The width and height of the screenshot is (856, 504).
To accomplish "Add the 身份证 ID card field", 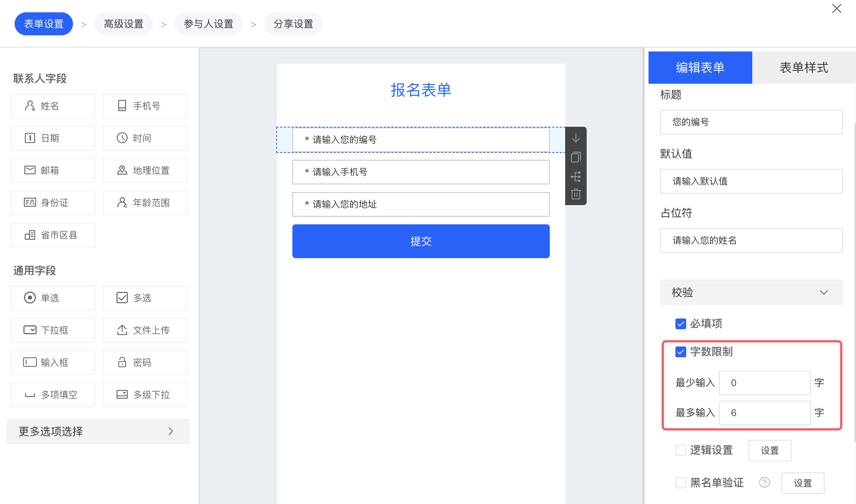I will click(53, 203).
